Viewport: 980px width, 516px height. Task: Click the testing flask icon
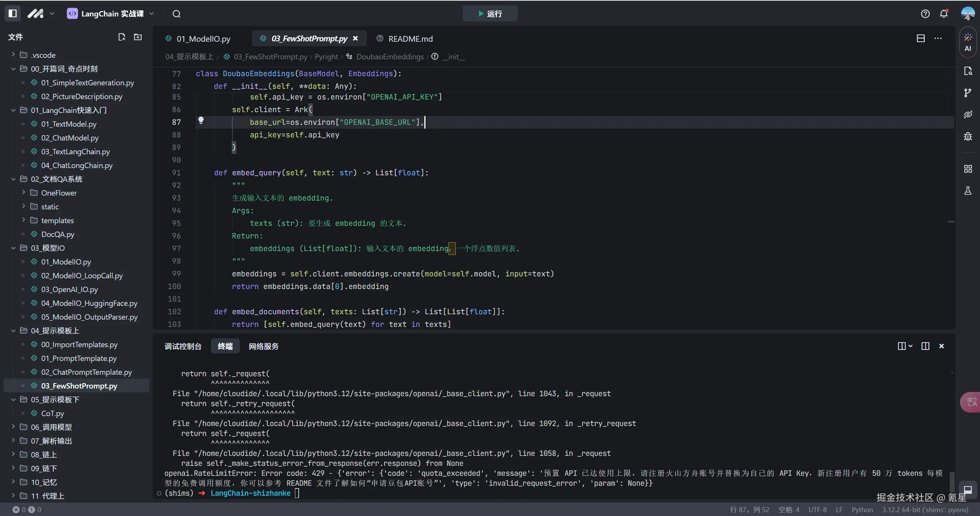(x=968, y=191)
